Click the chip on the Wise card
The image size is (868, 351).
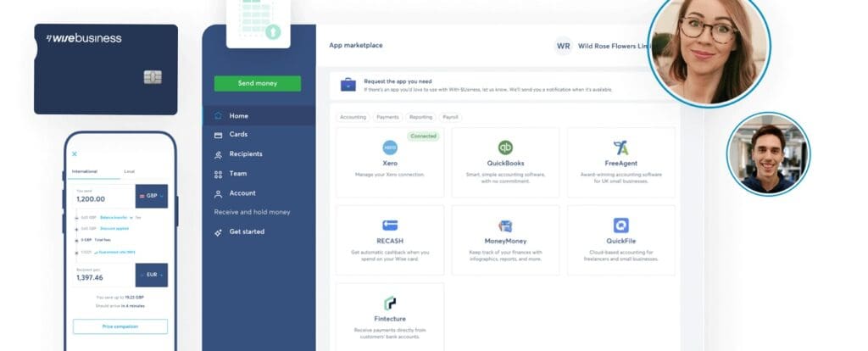pyautogui.click(x=153, y=77)
